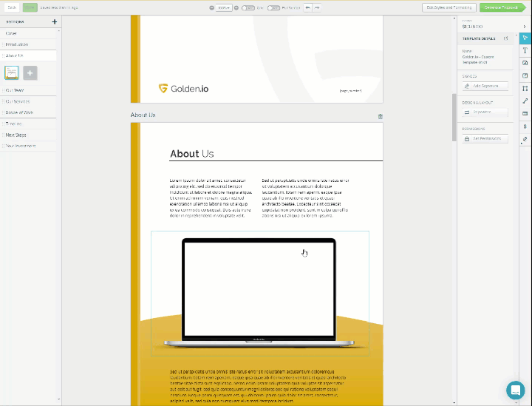Click the About Us page heading

coord(192,154)
